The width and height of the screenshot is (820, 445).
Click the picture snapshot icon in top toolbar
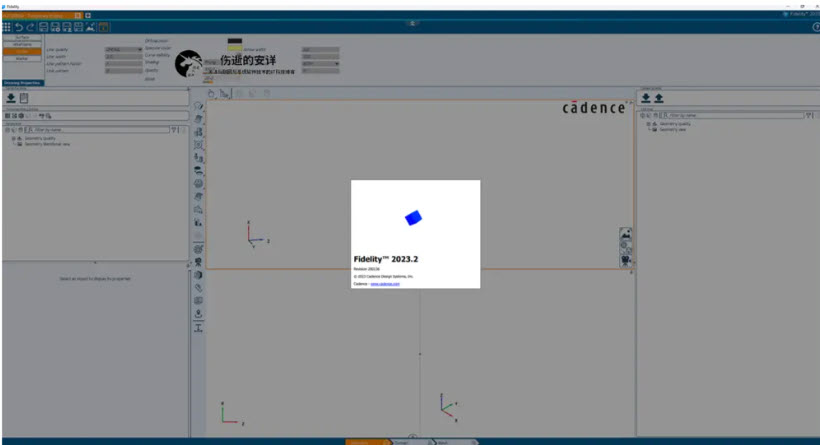90,27
